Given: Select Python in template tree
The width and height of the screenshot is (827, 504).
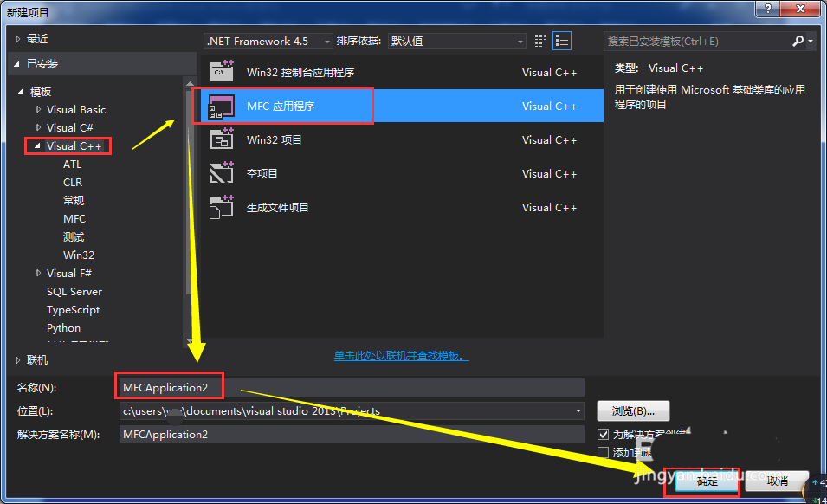Looking at the screenshot, I should pos(64,328).
